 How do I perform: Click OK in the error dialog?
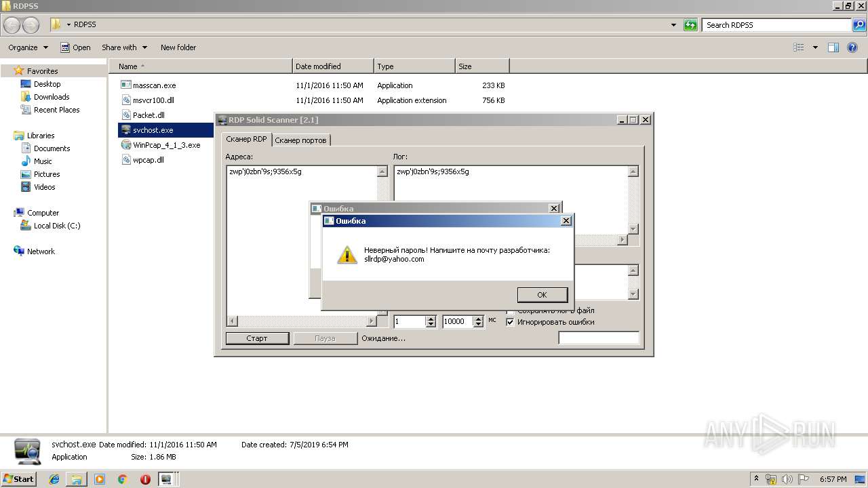[x=542, y=295]
